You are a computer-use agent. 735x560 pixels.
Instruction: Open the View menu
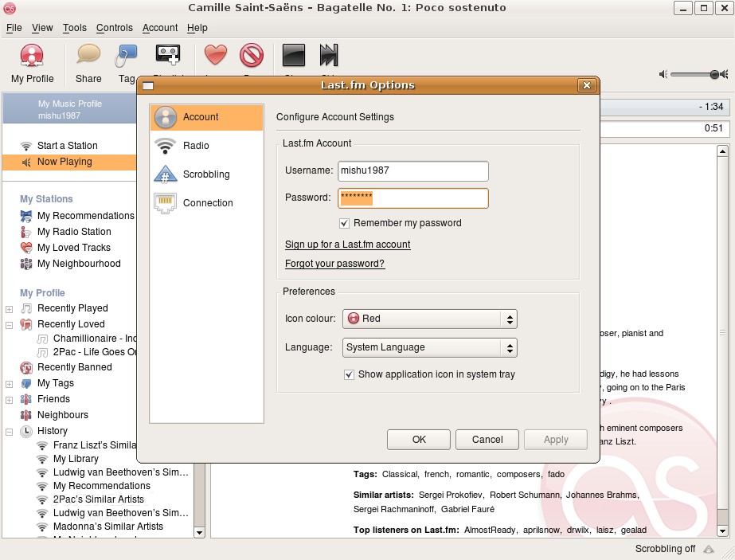click(42, 28)
